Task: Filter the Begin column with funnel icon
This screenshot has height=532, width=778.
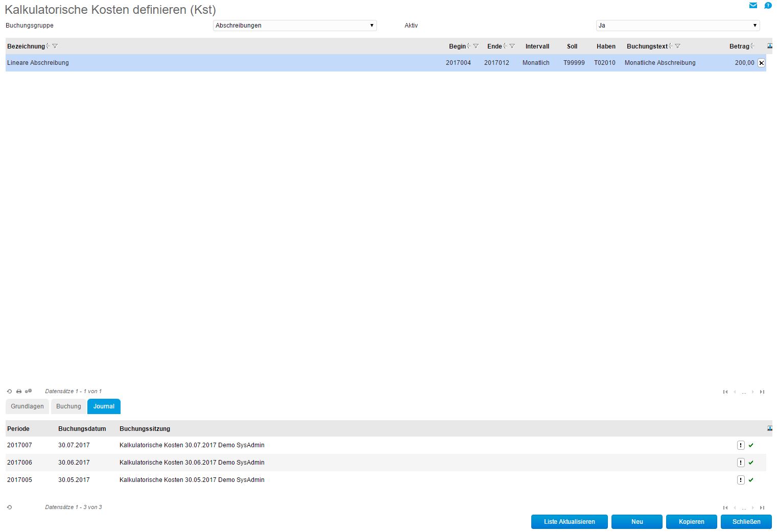Action: pyautogui.click(x=476, y=46)
